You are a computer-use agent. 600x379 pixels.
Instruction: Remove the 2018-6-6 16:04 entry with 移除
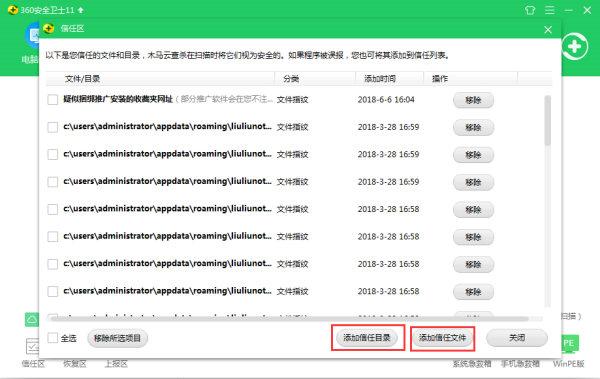coord(473,100)
